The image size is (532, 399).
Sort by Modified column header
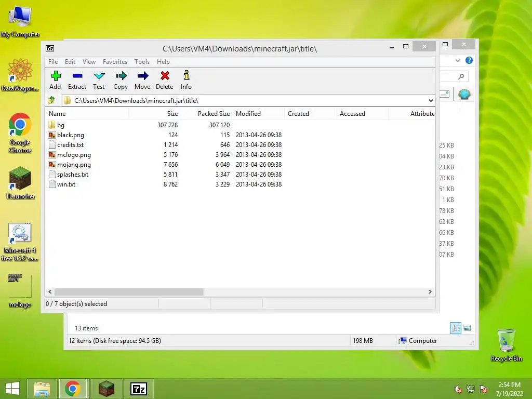pos(259,114)
